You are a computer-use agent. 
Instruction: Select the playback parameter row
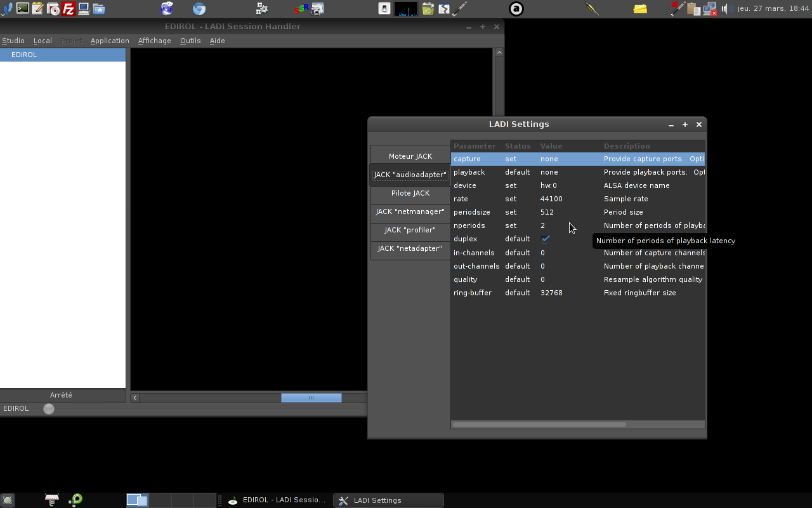[x=578, y=172]
